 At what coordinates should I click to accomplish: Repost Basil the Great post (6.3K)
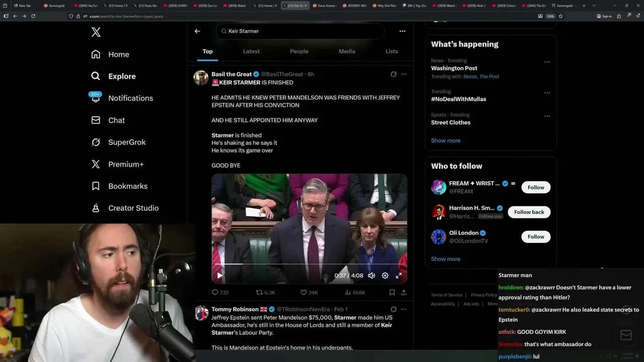(265, 293)
